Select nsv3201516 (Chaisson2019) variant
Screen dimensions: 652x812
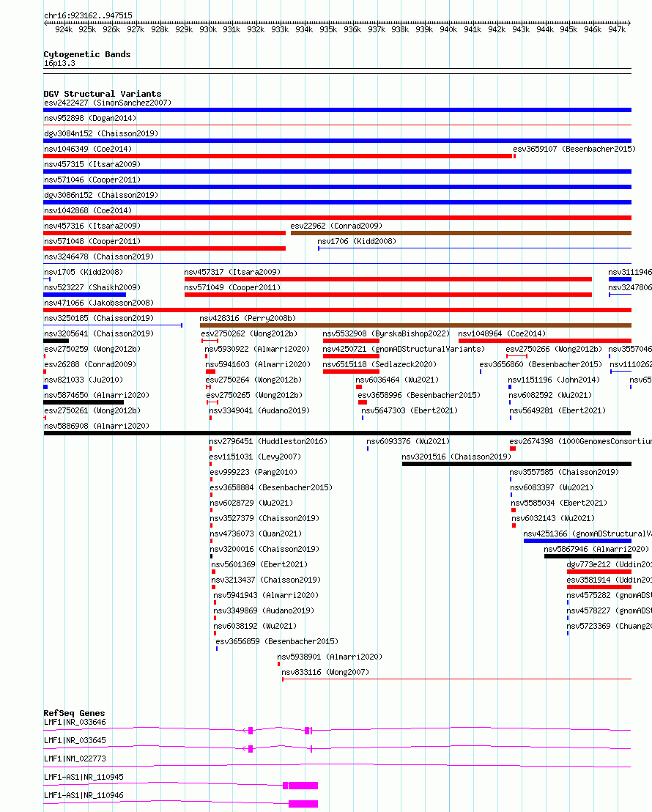456,457
